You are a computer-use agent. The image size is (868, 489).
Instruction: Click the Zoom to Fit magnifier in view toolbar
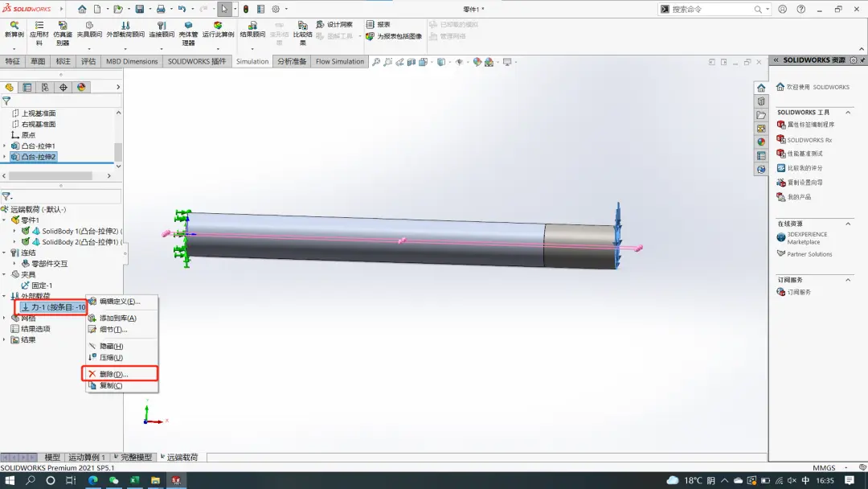(x=376, y=62)
